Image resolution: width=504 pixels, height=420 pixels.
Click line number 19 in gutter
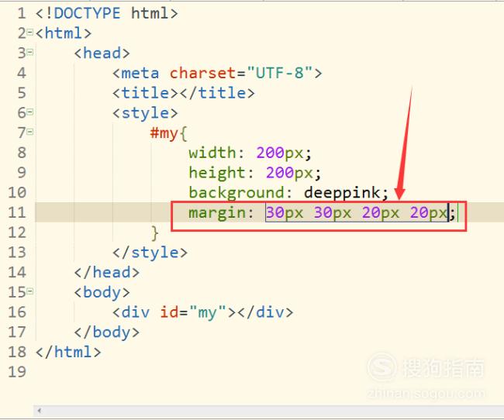coord(17,372)
